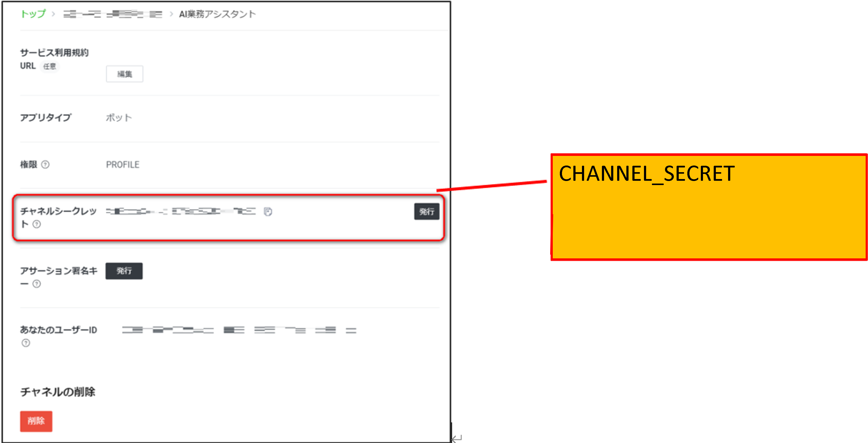Click help icon beside アサーション署名キー label
The width and height of the screenshot is (868, 443).
click(37, 284)
